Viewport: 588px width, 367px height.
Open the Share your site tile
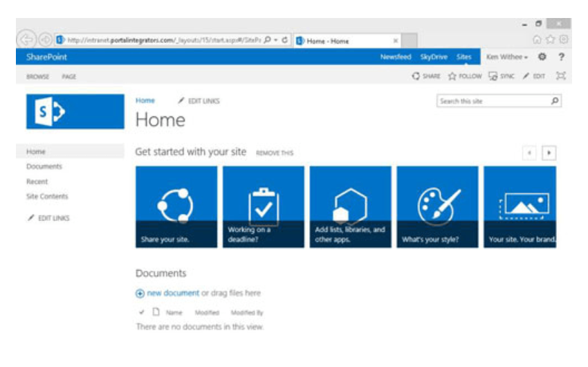176,207
